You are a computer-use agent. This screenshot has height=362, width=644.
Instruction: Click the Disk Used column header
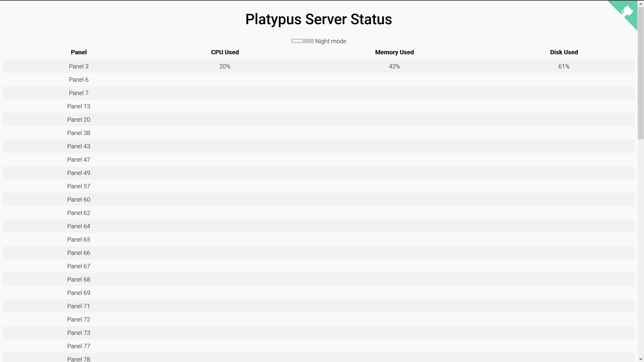pyautogui.click(x=564, y=52)
